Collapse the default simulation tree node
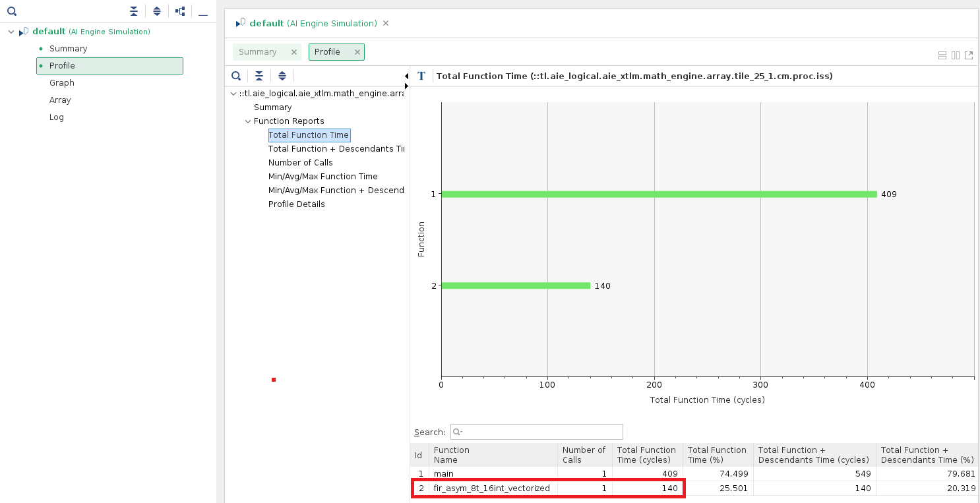980x503 pixels. click(11, 32)
